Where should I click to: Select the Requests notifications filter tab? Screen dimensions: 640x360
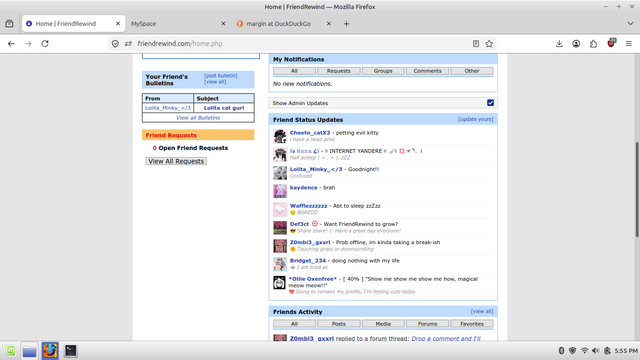(339, 71)
